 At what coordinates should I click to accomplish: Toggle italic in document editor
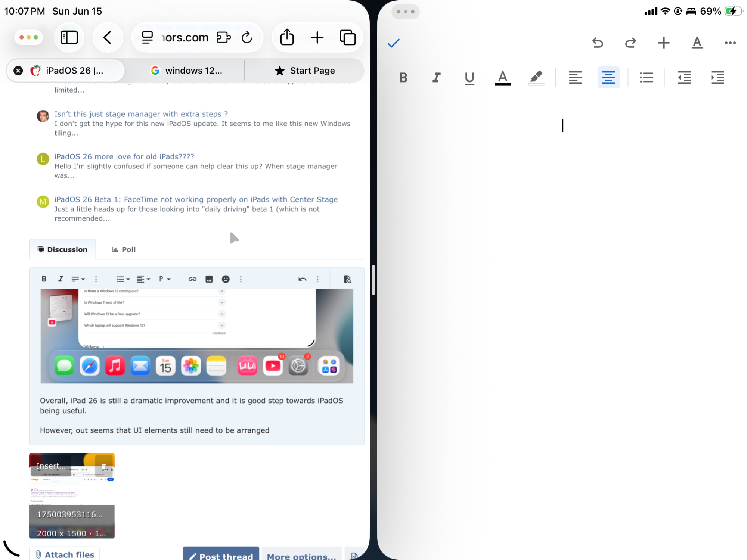436,78
